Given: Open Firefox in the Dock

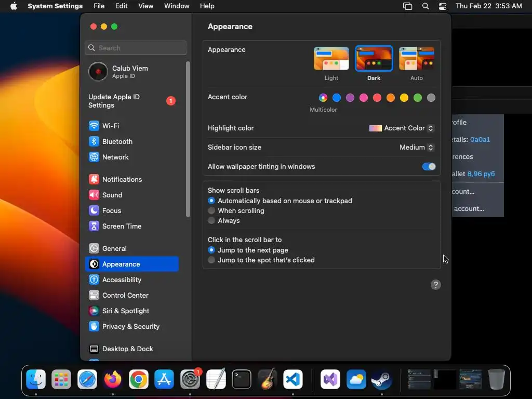Looking at the screenshot, I should click(x=113, y=379).
